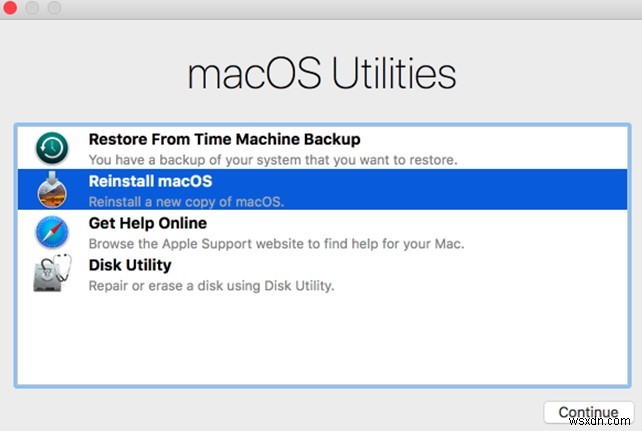Choose the Get Help Online title
This screenshot has width=642, height=431.
tap(147, 223)
